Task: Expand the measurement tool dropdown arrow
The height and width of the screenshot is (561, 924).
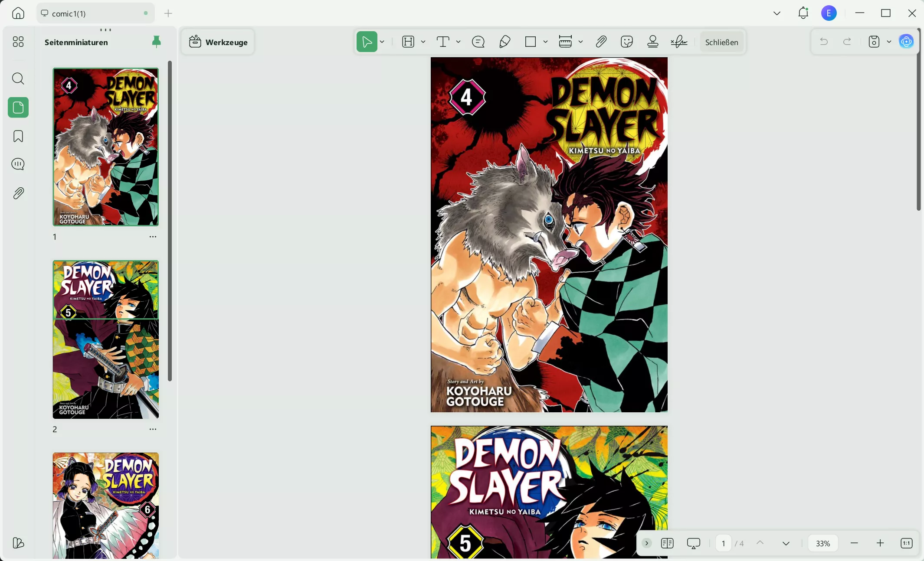Action: point(580,42)
